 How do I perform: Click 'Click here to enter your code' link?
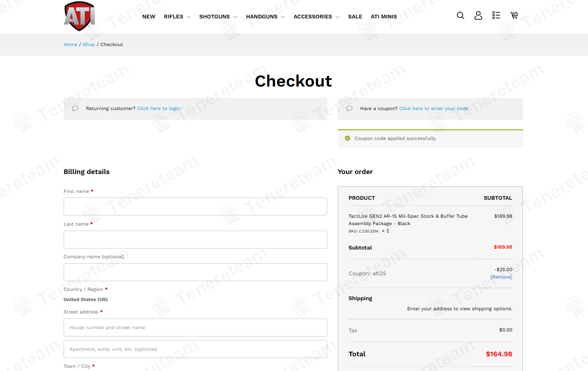(434, 109)
